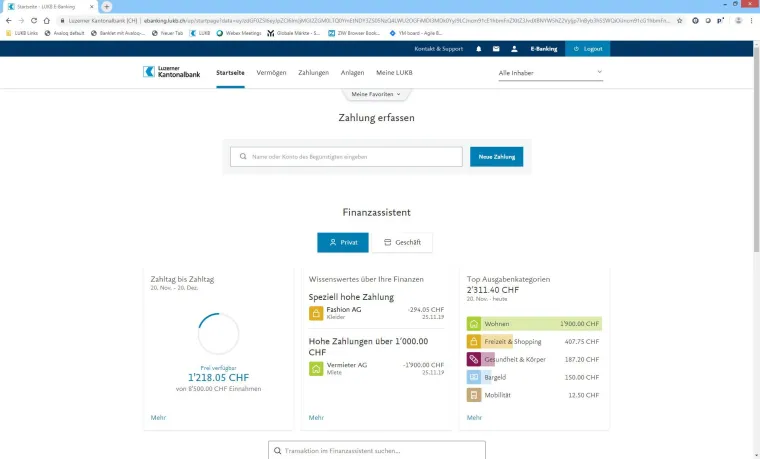Click the user profile icon
Viewport: 760px width, 459px height.
tap(513, 48)
